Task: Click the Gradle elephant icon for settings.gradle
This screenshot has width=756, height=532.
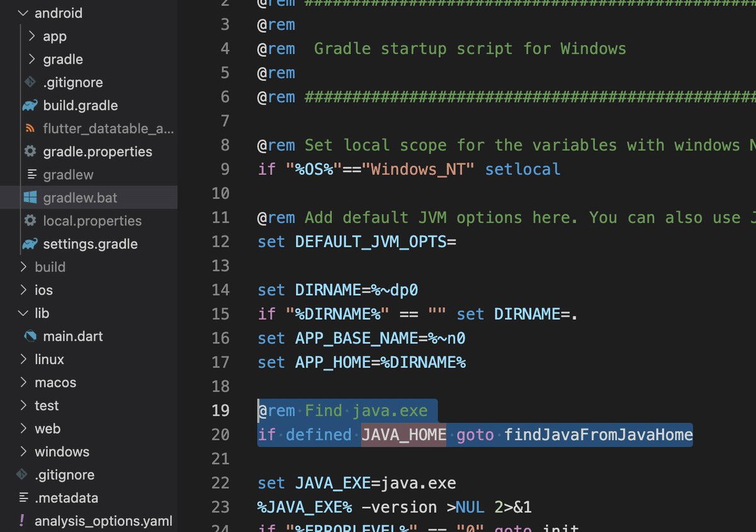Action: 30,244
